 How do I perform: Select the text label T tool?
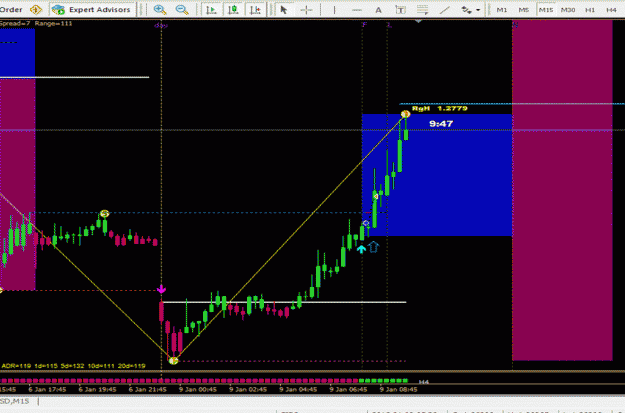coord(400,10)
